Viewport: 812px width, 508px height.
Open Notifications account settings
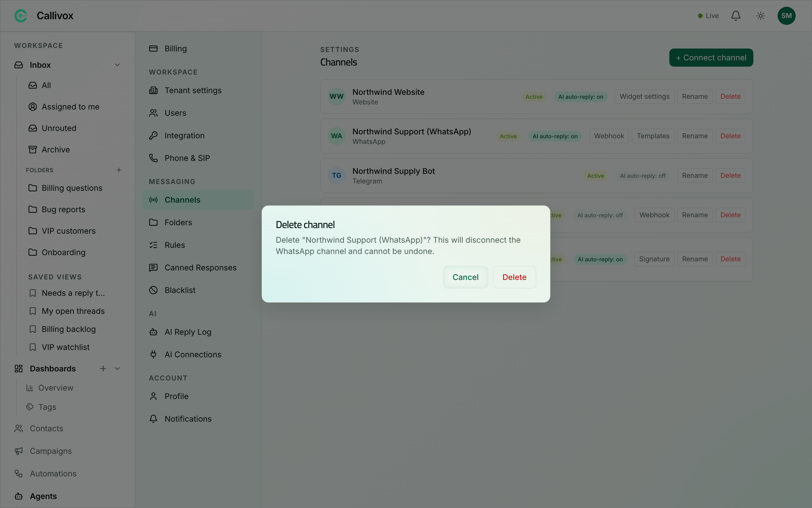coord(198,419)
